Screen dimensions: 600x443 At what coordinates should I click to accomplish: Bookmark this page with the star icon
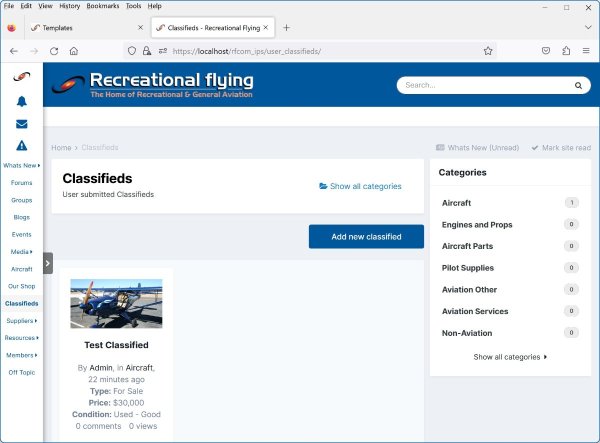(x=488, y=50)
